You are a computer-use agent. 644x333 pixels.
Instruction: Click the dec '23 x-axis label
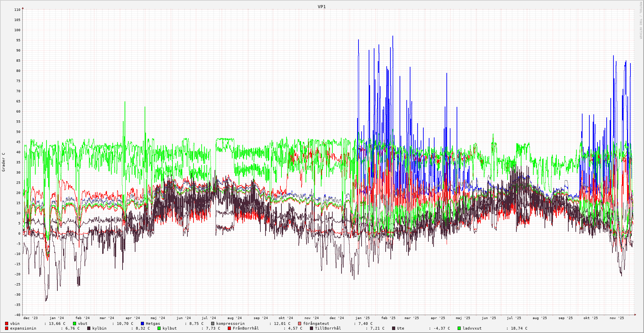tap(31, 318)
